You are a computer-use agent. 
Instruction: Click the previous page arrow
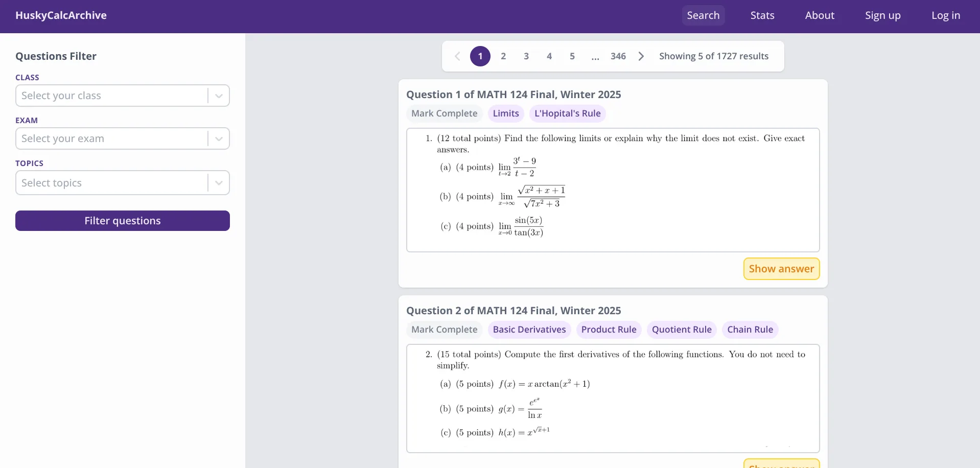pyautogui.click(x=457, y=56)
